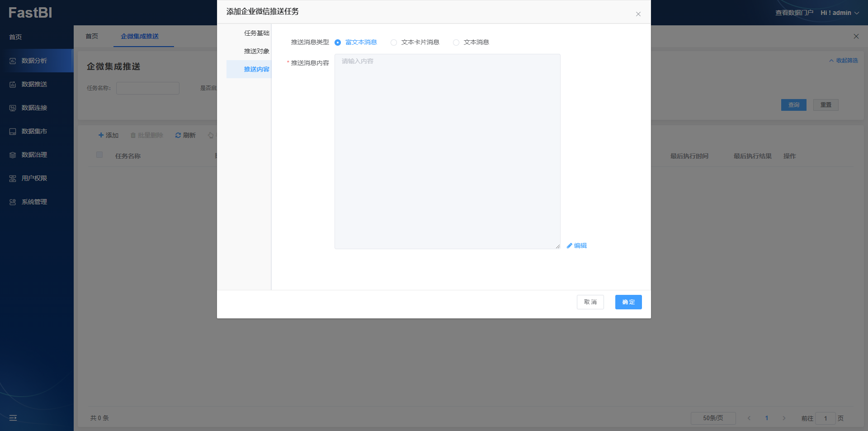The image size is (868, 431).
Task: Collapse the sidebar with the bottom menu icon
Action: [x=13, y=418]
